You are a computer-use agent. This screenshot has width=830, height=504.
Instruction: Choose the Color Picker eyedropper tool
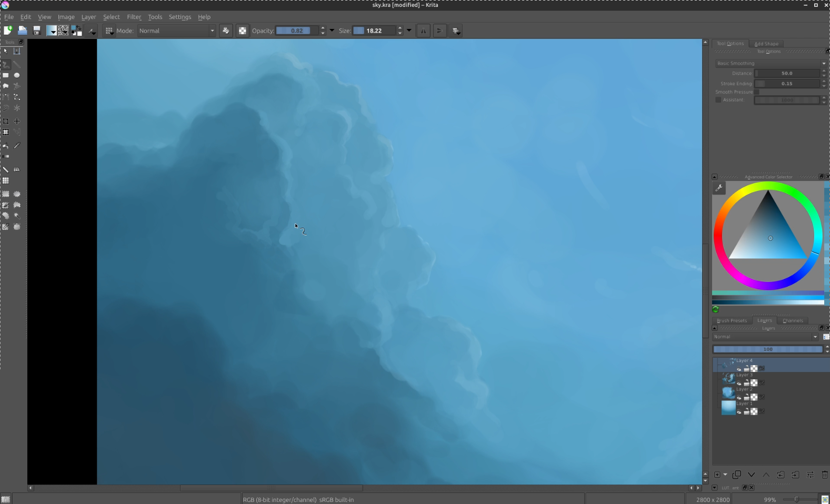click(17, 146)
